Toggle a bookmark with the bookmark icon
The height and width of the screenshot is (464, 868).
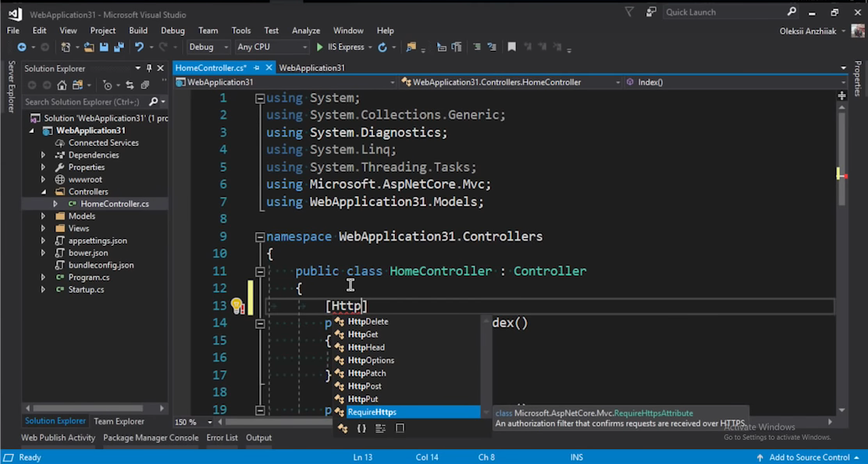511,48
